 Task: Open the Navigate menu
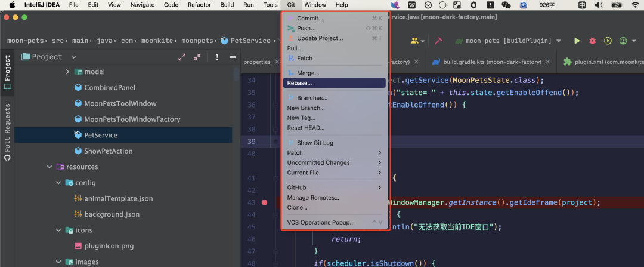pyautogui.click(x=143, y=5)
